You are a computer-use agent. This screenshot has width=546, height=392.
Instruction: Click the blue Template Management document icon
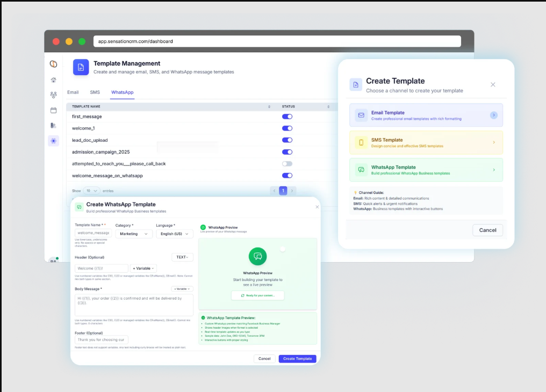tap(81, 67)
